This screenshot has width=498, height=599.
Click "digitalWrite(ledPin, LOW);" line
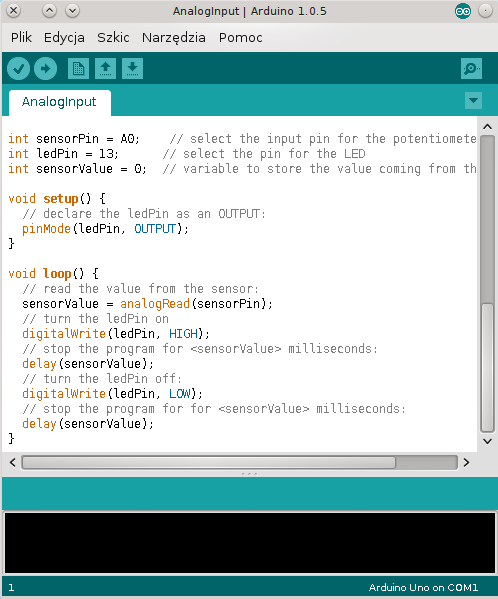112,394
